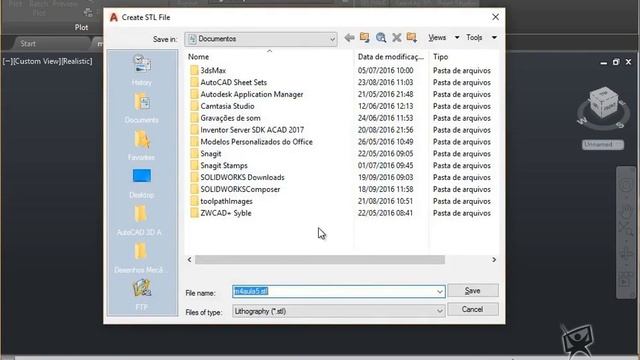Click the scroll left arrow in file list
Screen dimensions: 640x360
point(189,260)
